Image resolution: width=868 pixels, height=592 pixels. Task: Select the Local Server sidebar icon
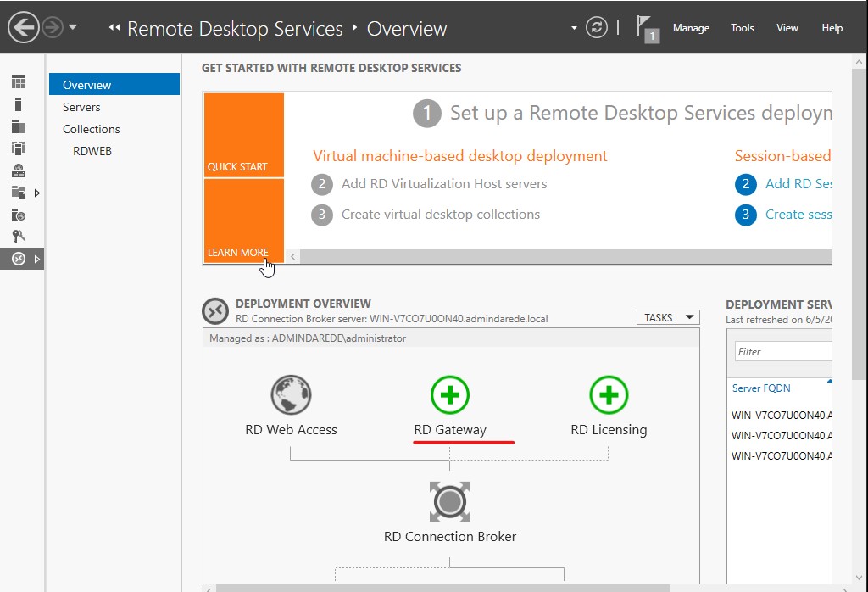point(19,104)
